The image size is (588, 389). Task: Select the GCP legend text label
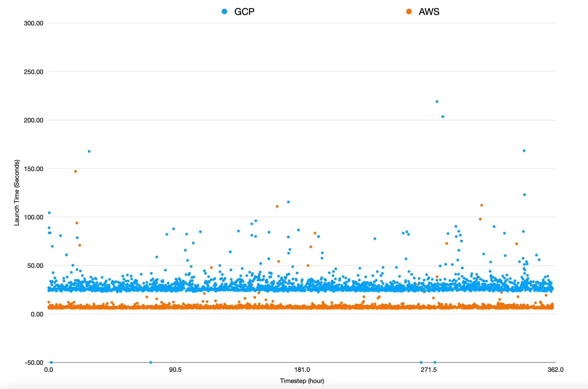[x=244, y=12]
